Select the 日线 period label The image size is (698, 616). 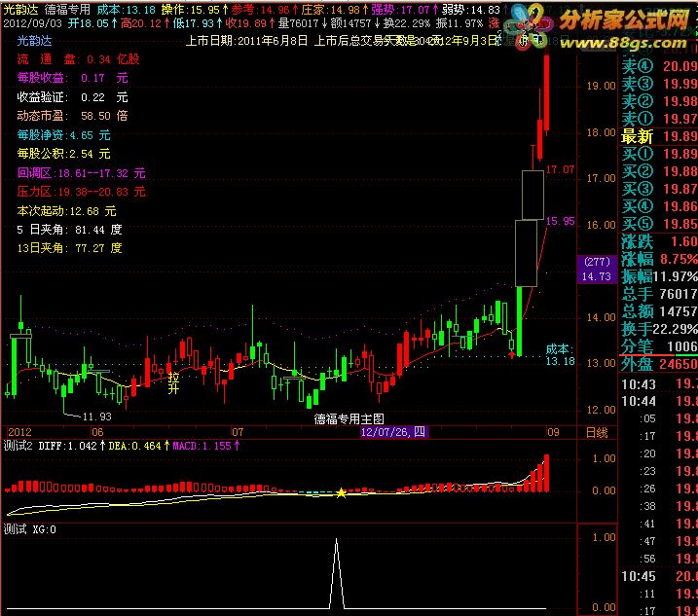tap(596, 432)
